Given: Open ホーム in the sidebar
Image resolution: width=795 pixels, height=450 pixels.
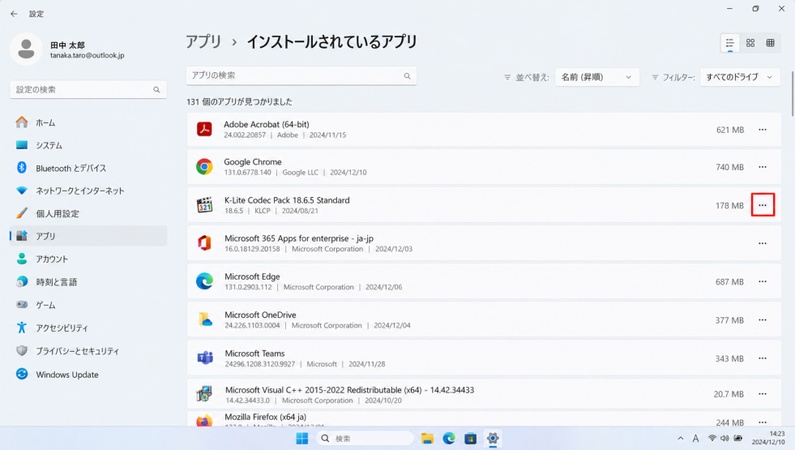Looking at the screenshot, I should (88, 123).
